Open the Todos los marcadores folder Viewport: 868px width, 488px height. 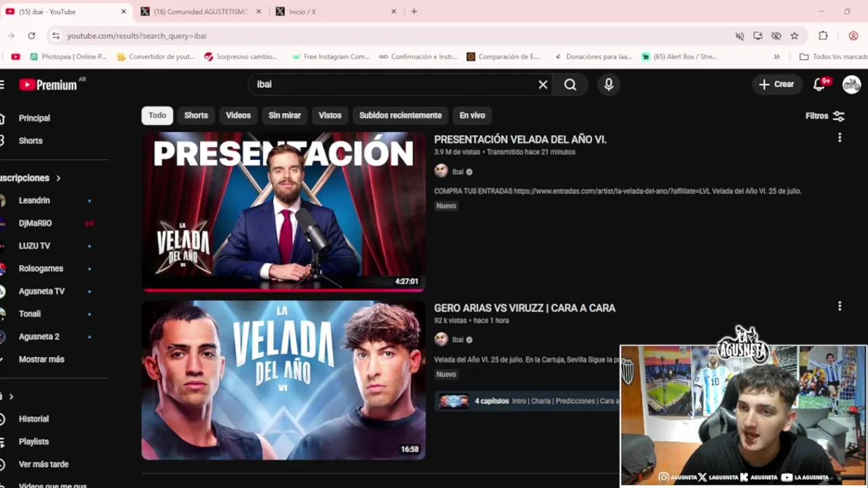pos(833,57)
